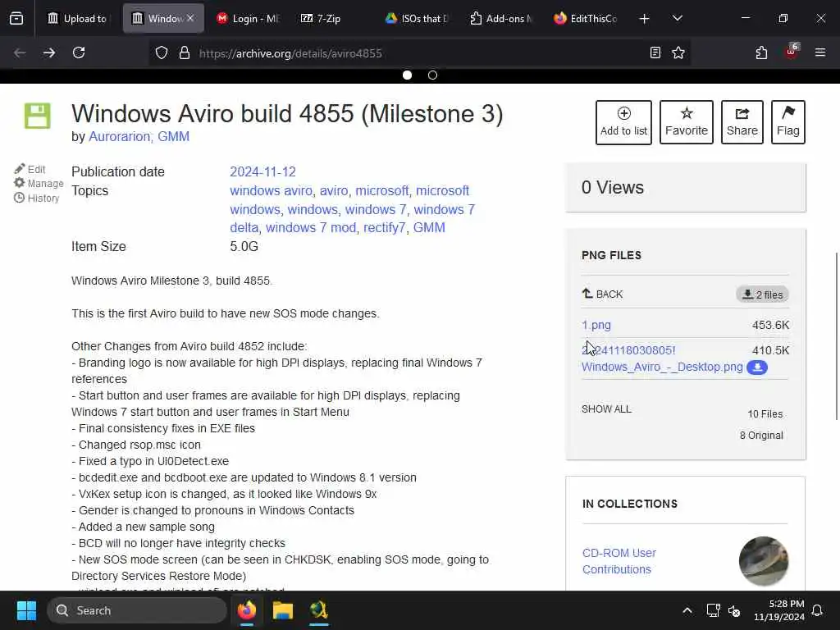Open the uBlock Origin extension icon
Viewport: 840px width, 630px height.
click(792, 52)
